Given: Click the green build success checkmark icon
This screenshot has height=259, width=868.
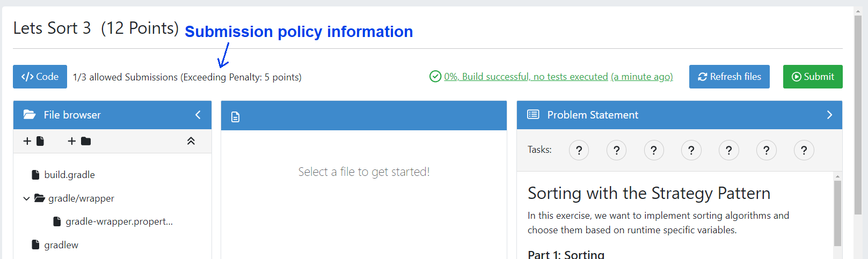Looking at the screenshot, I should [435, 77].
